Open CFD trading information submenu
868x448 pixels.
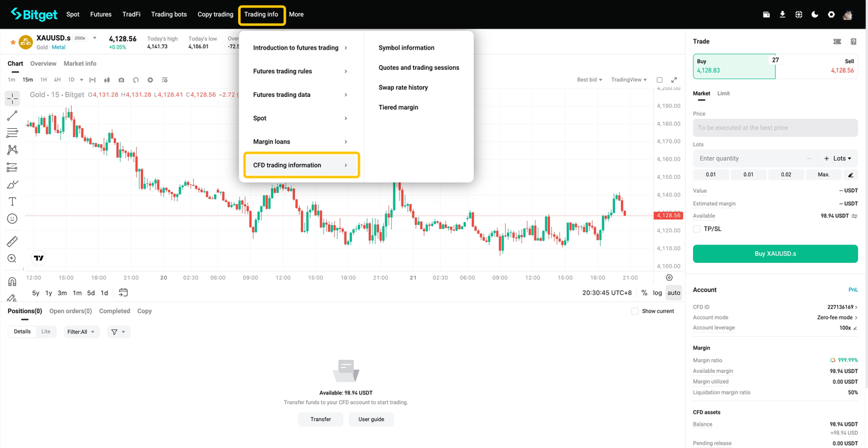tap(301, 165)
